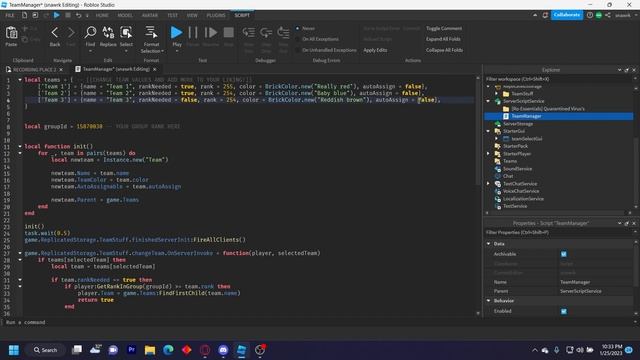
Task: Click the Step Over debugger icon
Action: coord(266,33)
